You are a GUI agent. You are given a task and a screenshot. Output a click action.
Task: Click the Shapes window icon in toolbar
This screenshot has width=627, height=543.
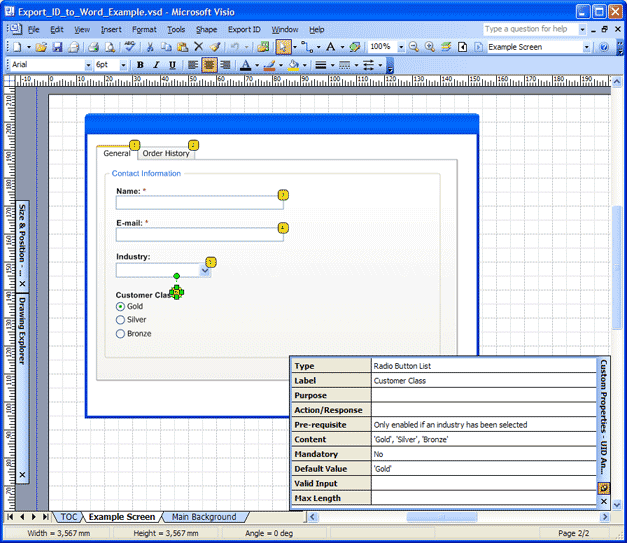[x=263, y=47]
